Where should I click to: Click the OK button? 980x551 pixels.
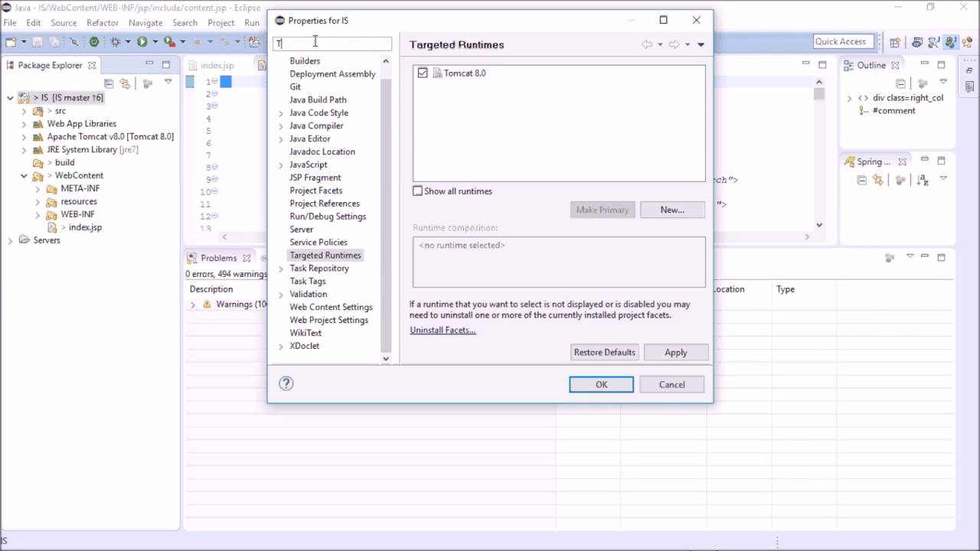601,384
